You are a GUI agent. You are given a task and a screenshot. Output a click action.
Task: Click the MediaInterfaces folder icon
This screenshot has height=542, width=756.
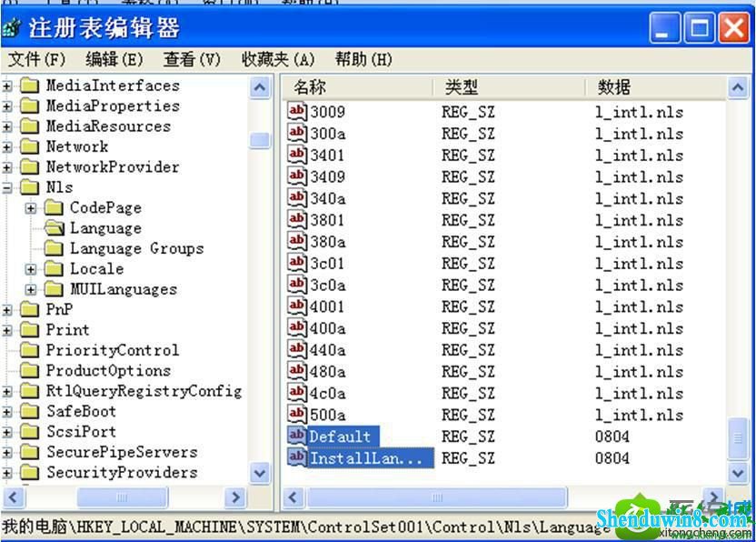(x=30, y=85)
